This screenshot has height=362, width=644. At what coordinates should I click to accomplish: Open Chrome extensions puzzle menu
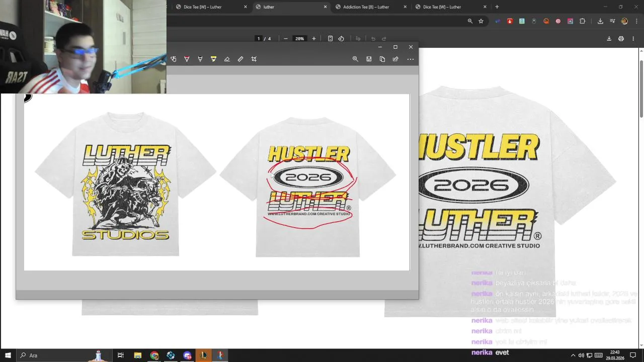coord(582,21)
